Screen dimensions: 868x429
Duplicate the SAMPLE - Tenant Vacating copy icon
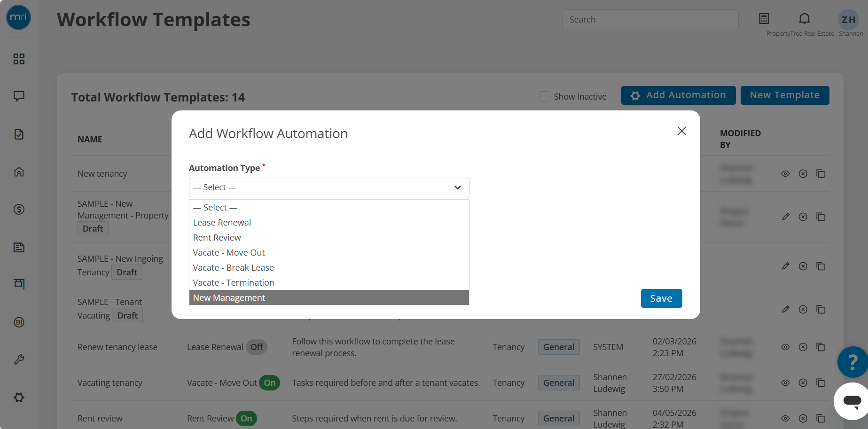point(821,309)
